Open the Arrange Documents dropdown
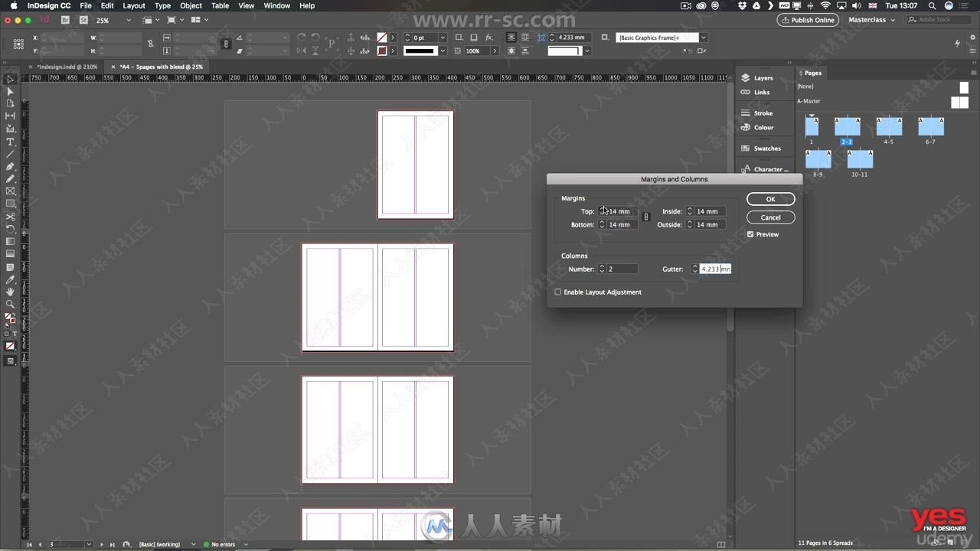The image size is (980, 551). tap(199, 20)
